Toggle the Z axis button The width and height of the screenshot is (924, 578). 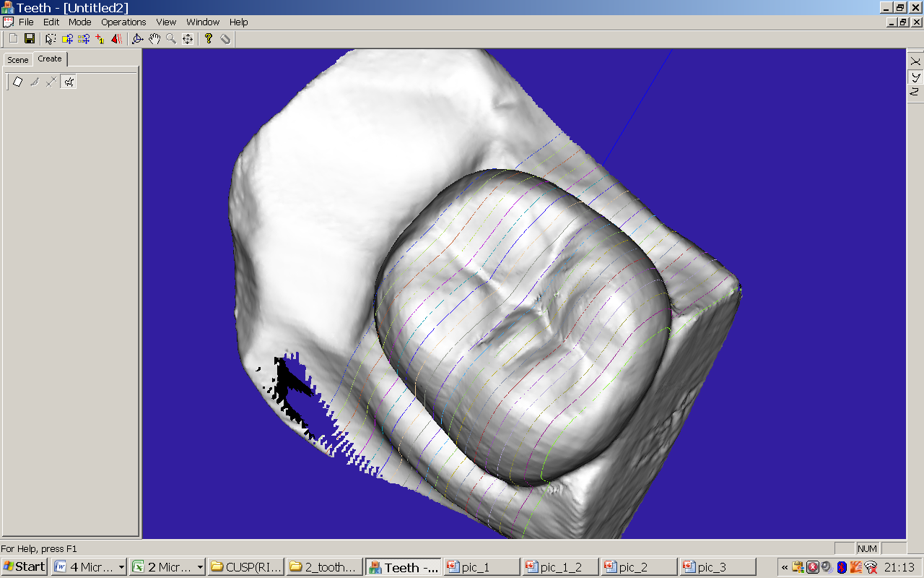tap(915, 91)
